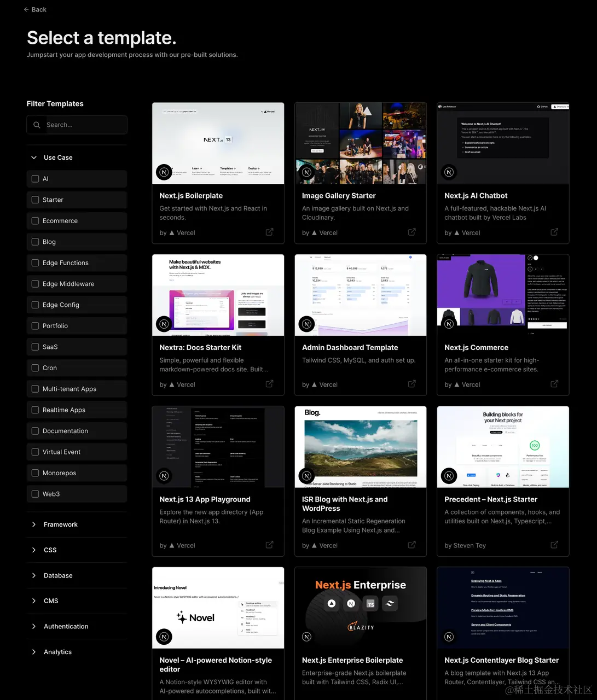The image size is (597, 700).
Task: Check the Ecommerce filter
Action: 36,221
